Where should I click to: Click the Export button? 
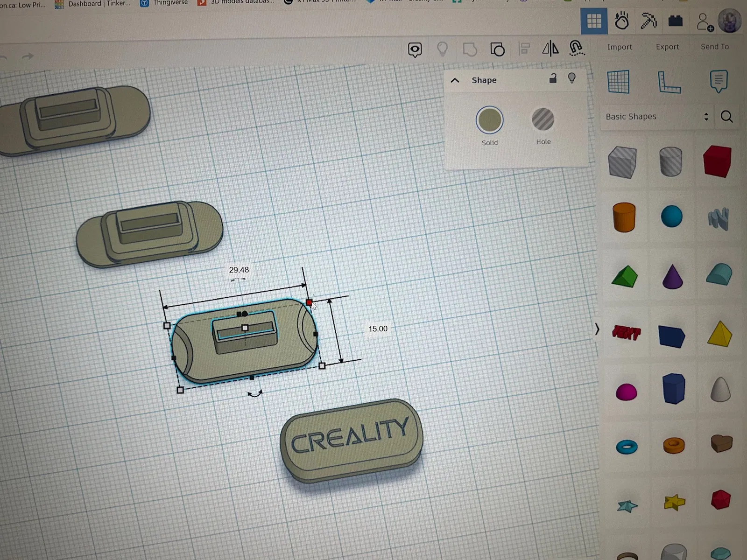[x=667, y=47]
